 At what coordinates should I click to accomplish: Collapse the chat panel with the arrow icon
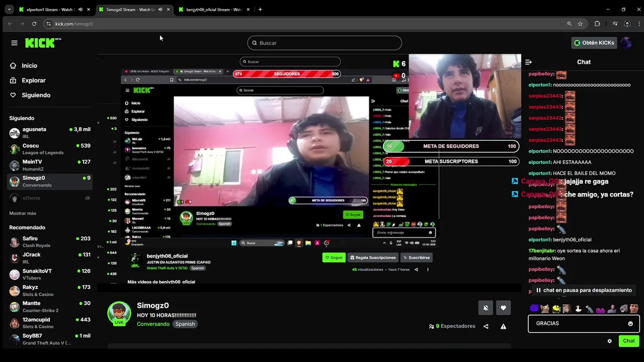click(528, 62)
